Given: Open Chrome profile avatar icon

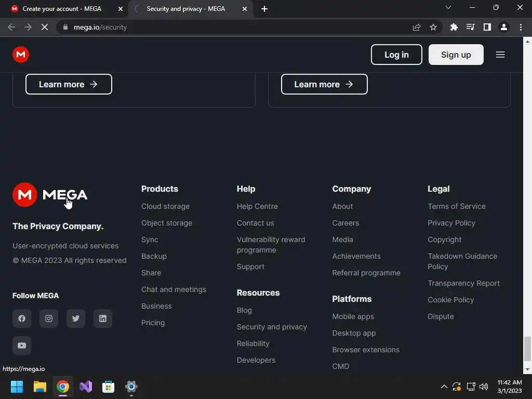Looking at the screenshot, I should 504,27.
